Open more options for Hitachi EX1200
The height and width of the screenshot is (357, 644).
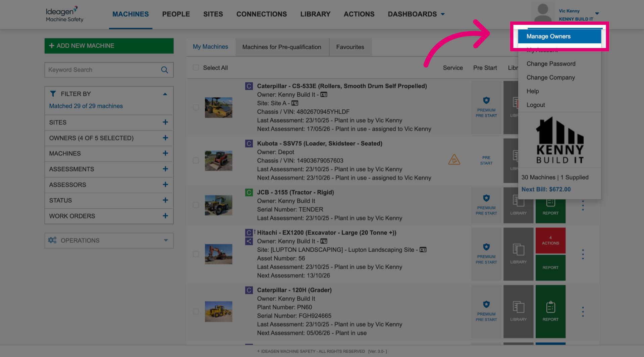tap(583, 254)
